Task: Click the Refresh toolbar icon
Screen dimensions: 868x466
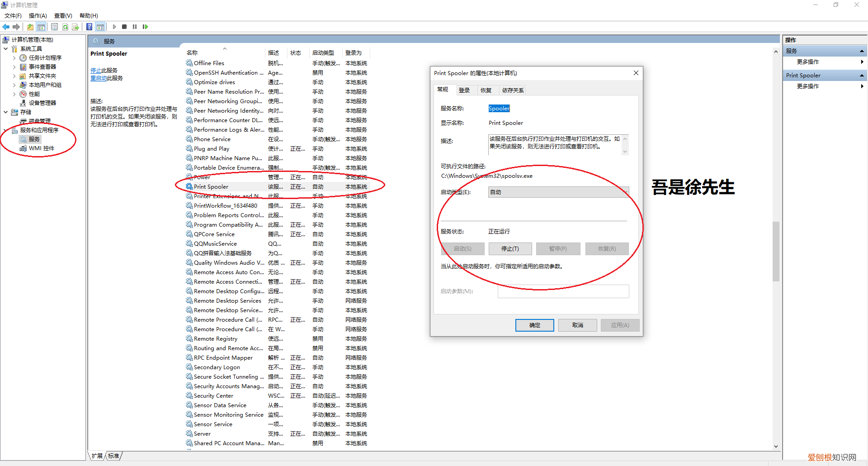Action: 65,27
